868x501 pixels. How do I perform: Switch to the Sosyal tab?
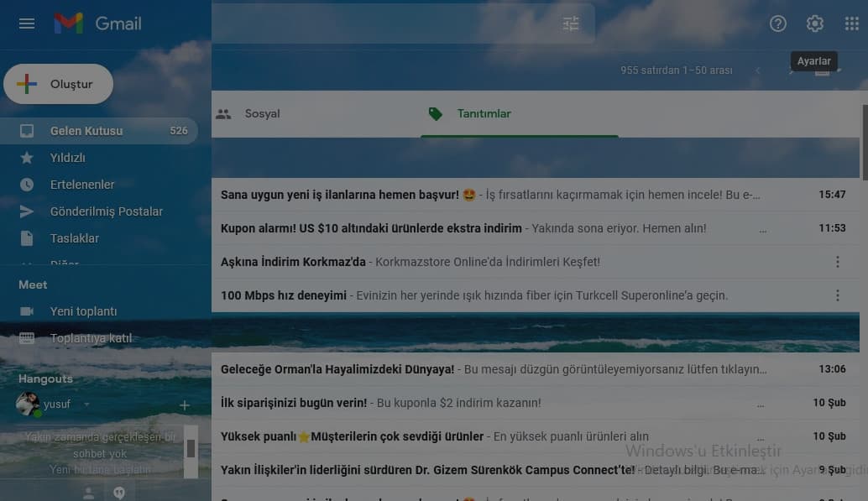262,113
